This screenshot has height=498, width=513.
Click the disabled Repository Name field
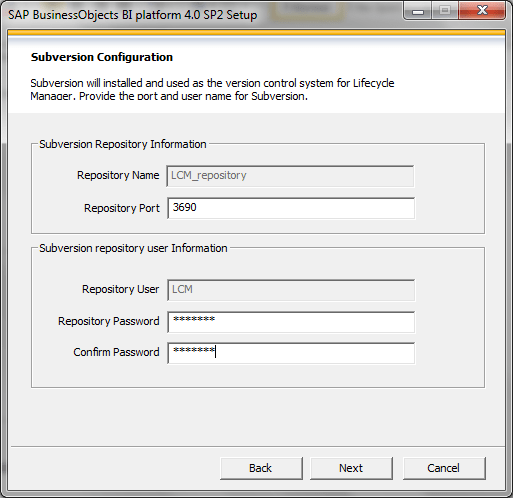pyautogui.click(x=290, y=176)
